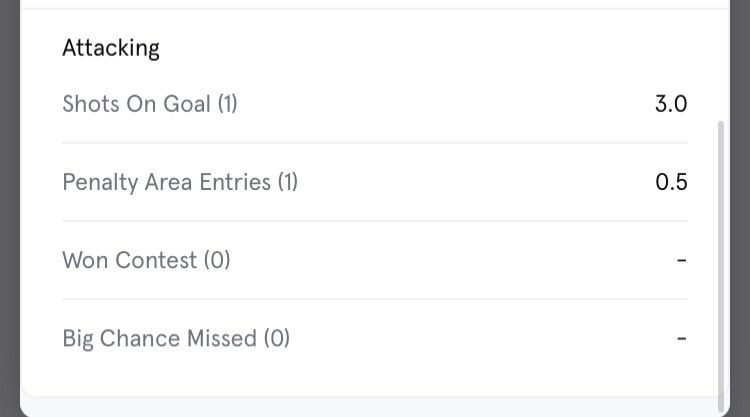Click the (0) count after Won Contest
Image resolution: width=750 pixels, height=417 pixels.
pyautogui.click(x=217, y=260)
